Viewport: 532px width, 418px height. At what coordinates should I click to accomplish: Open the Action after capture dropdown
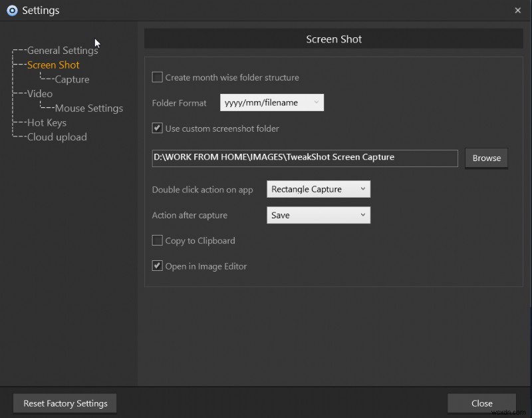(x=318, y=215)
